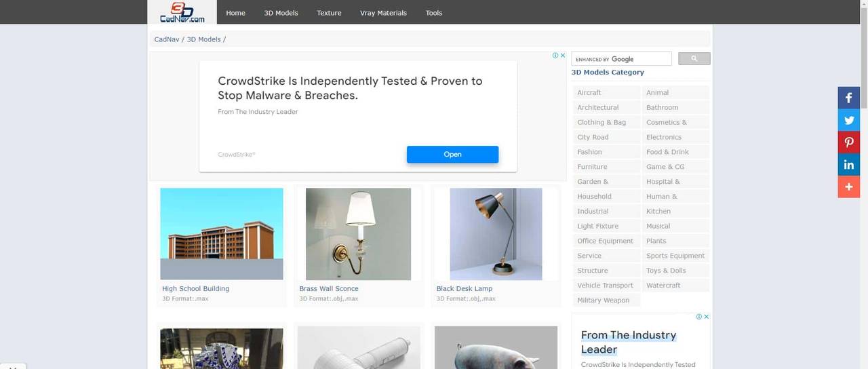Open the Black Desk Lamp link
This screenshot has width=868, height=369.
[x=464, y=288]
